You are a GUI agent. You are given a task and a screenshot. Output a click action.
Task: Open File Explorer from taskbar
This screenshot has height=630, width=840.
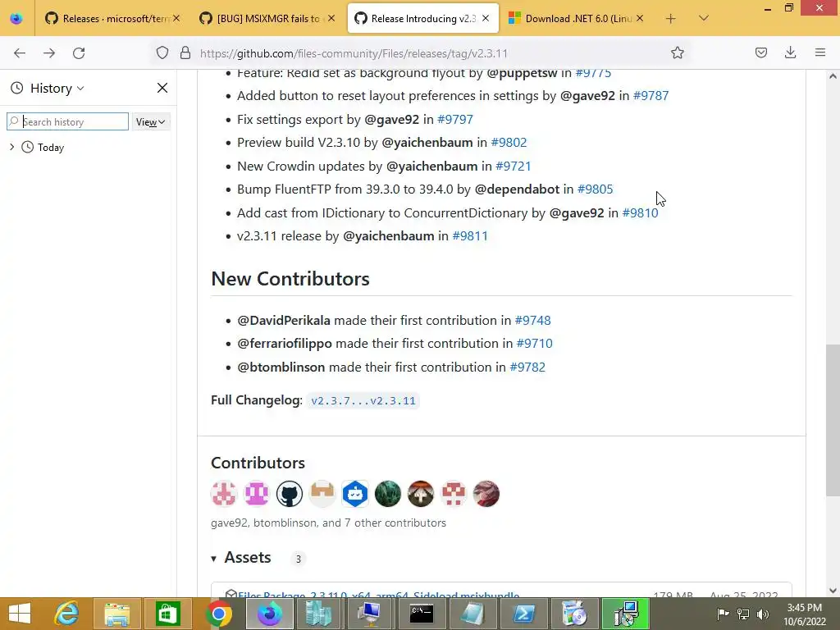(x=116, y=614)
